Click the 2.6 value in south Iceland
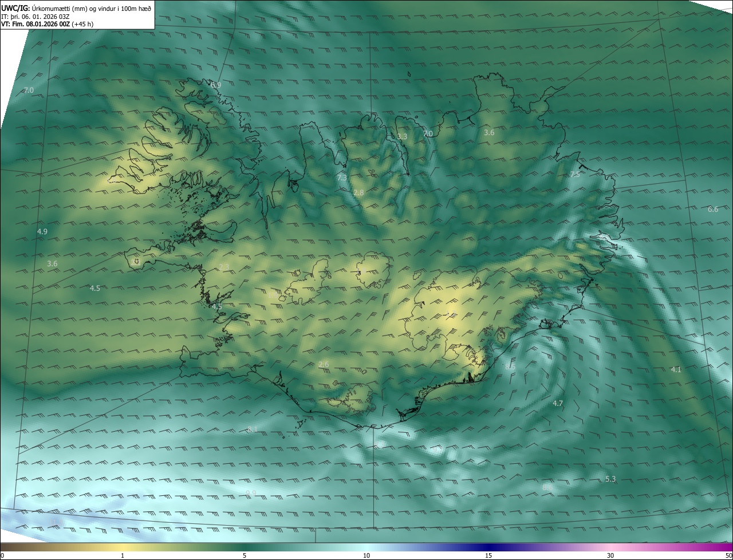Viewport: 733px width, 560px height. coord(324,364)
